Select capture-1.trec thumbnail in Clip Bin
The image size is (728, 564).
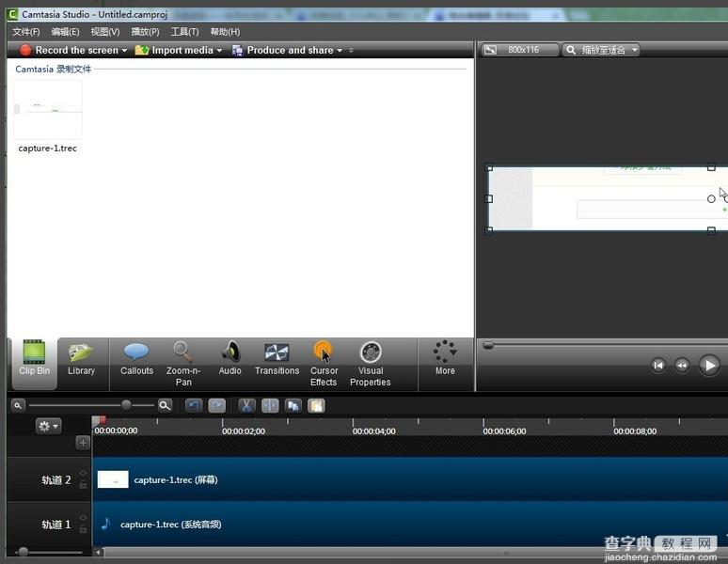(48, 109)
